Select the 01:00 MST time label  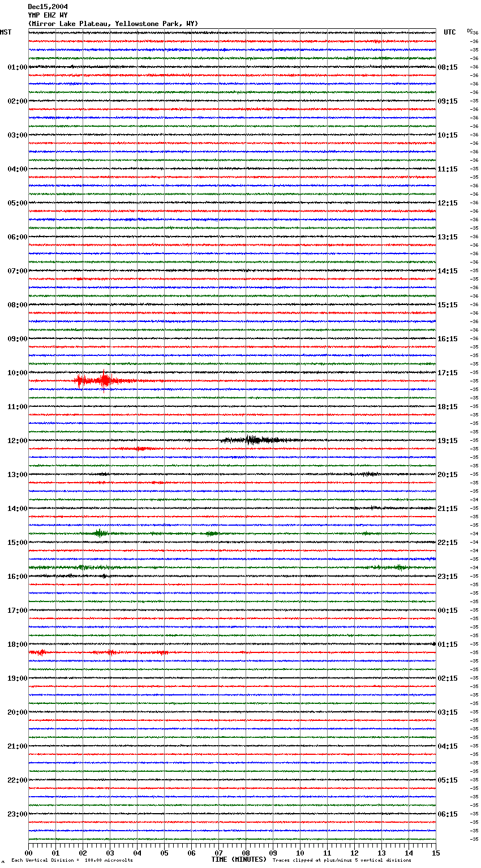(17, 67)
